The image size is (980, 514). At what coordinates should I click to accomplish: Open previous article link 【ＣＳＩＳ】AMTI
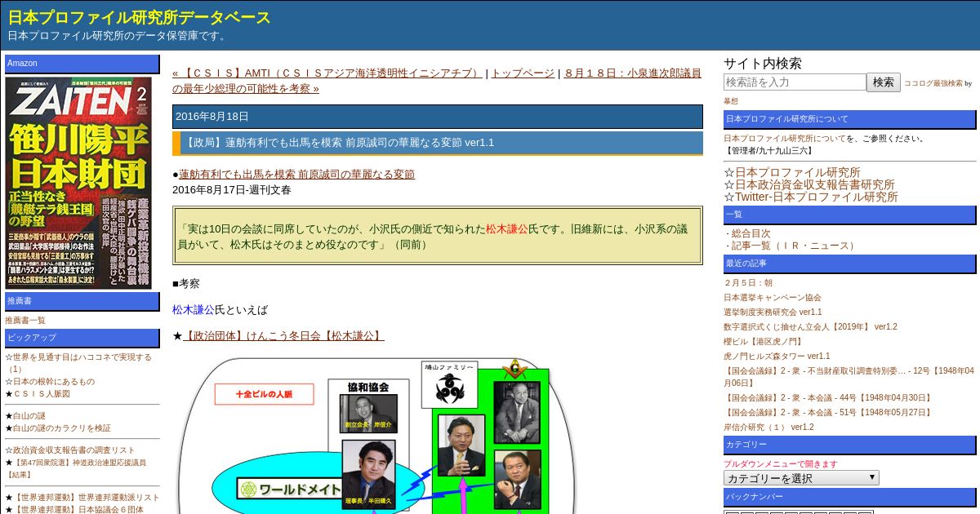(327, 73)
